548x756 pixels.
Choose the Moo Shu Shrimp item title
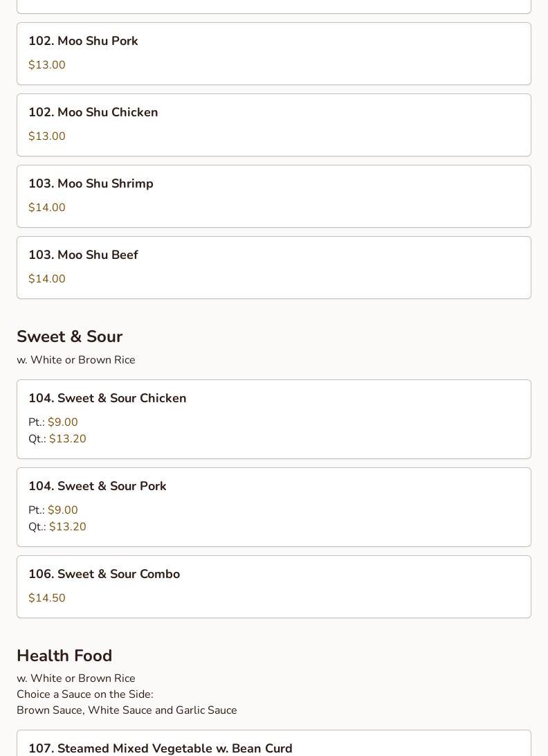pos(91,183)
